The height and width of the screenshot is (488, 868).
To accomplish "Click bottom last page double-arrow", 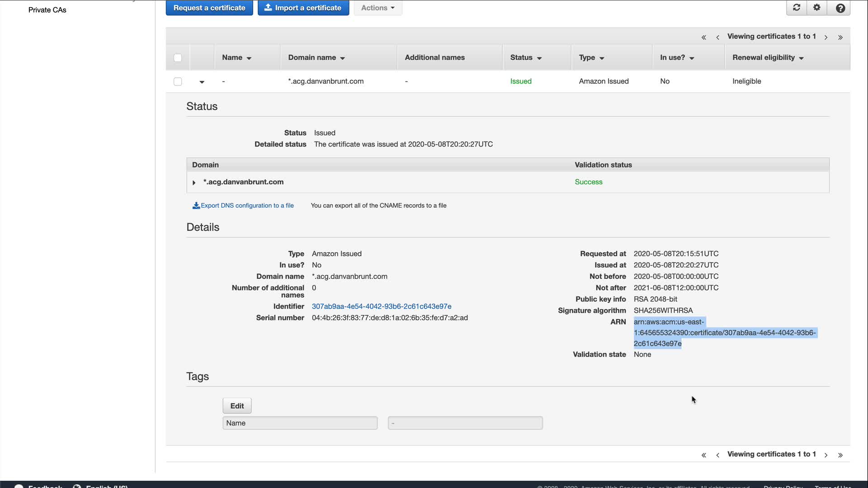I will pyautogui.click(x=840, y=455).
